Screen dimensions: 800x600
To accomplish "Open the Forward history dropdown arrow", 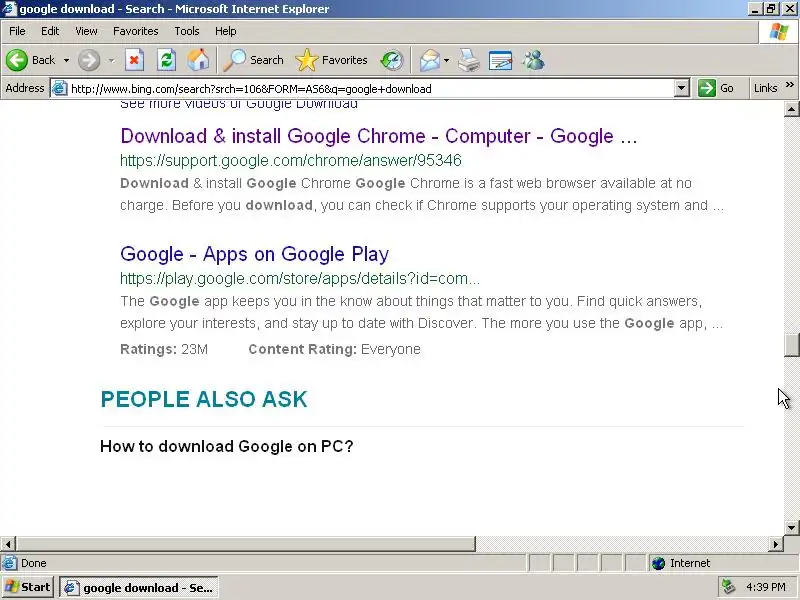I will pos(111,60).
